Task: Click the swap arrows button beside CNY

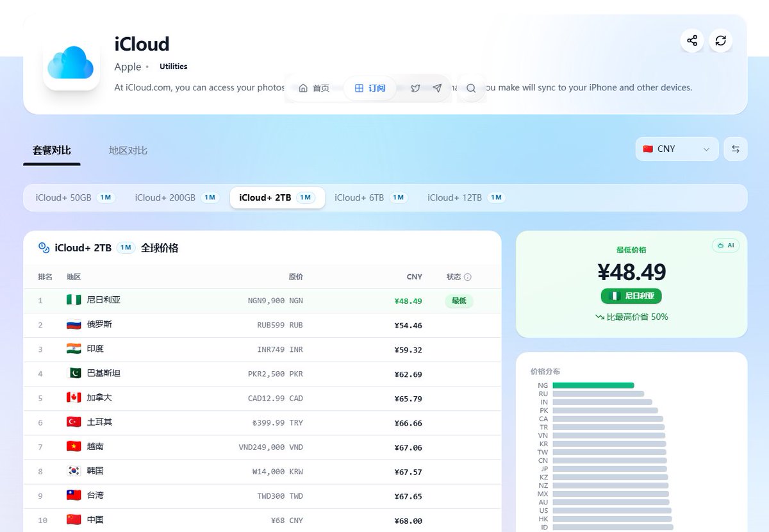Action: [736, 149]
